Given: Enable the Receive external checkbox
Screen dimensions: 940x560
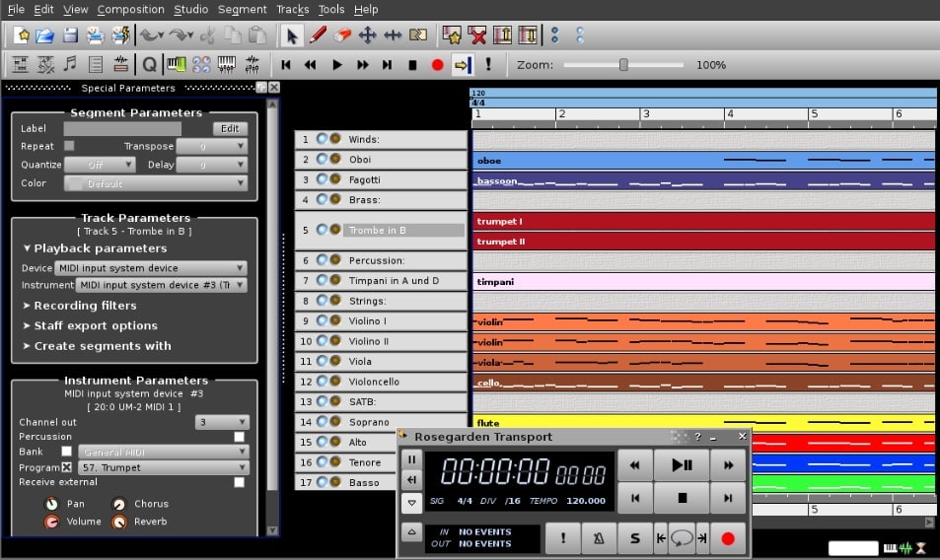Looking at the screenshot, I should 240,482.
